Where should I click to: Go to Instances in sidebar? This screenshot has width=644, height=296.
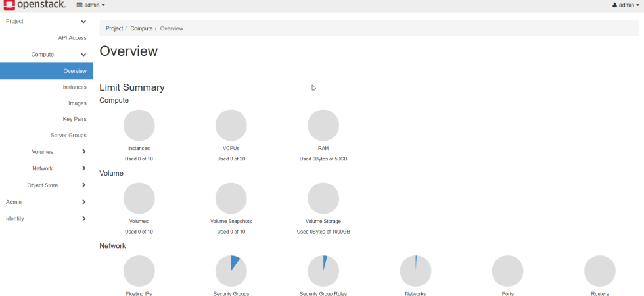pyautogui.click(x=74, y=87)
